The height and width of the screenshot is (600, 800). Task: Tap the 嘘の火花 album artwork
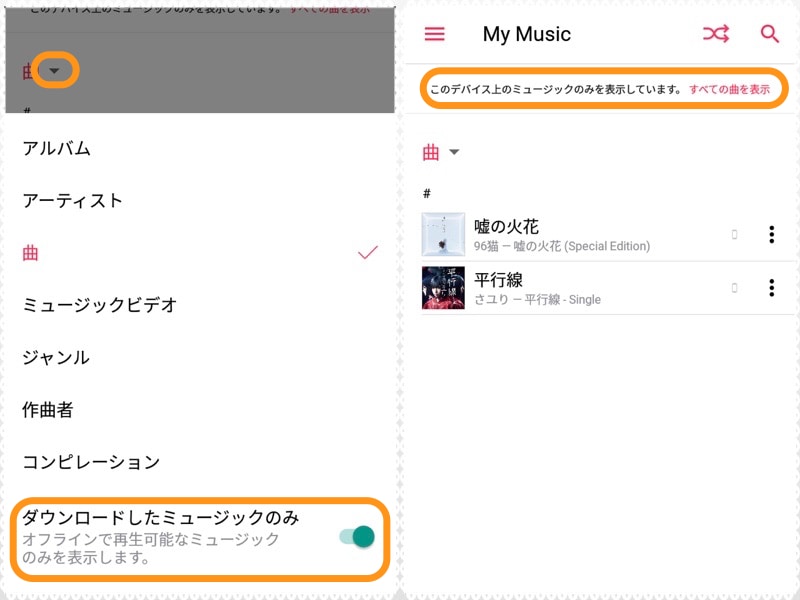(443, 234)
